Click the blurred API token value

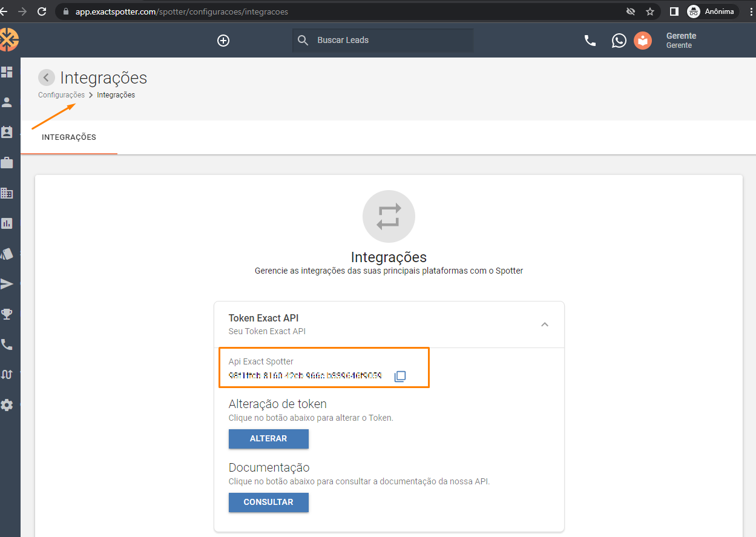(x=305, y=376)
